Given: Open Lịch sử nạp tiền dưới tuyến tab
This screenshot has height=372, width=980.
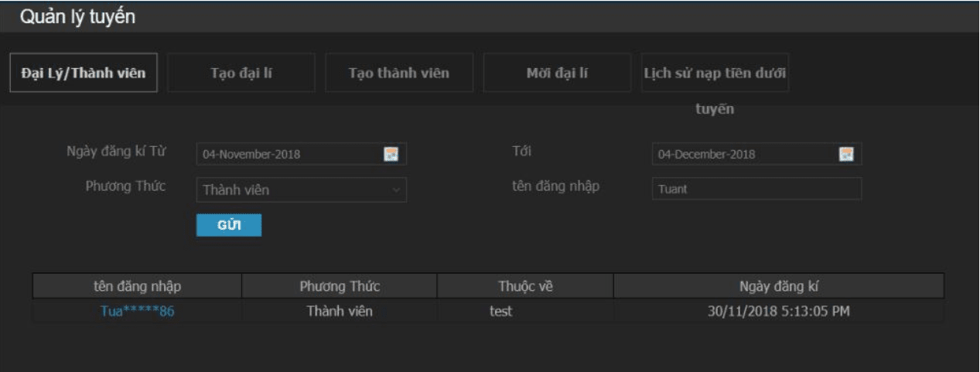Looking at the screenshot, I should click(x=715, y=73).
